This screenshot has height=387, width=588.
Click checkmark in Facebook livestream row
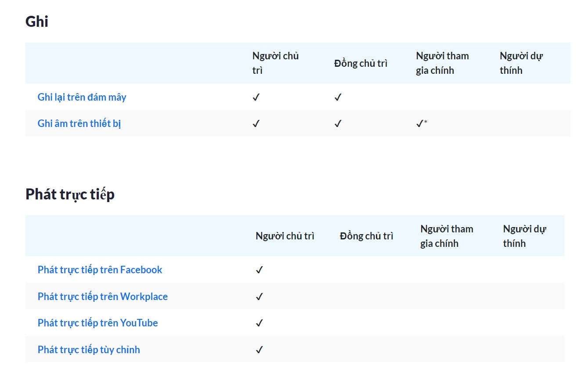click(x=259, y=270)
